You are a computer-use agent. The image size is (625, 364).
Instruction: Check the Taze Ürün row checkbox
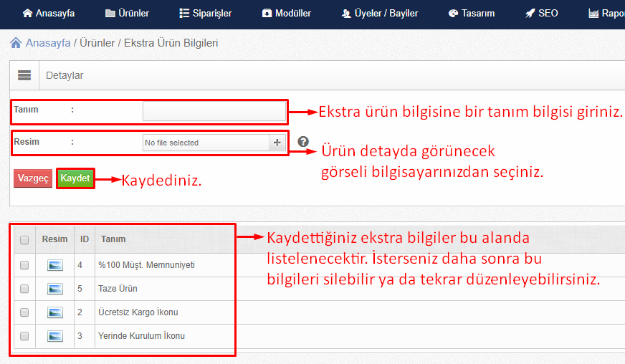pos(24,289)
